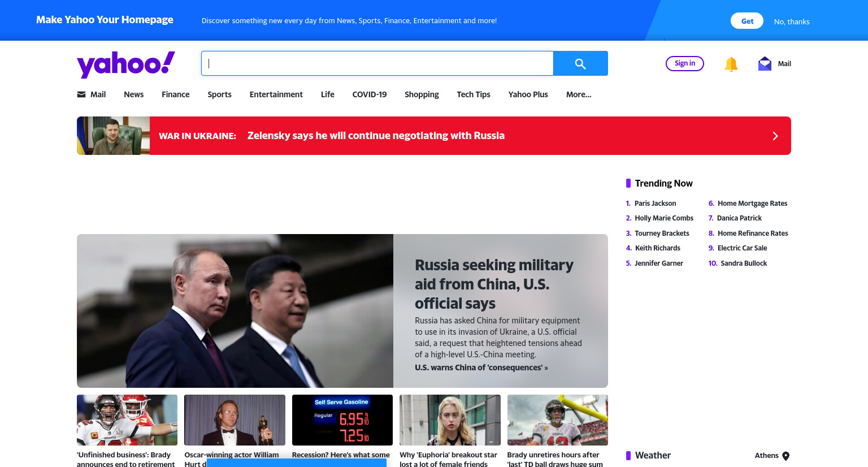Open the Putin and Xi lead story image
Screen dimensions: 868x467
coord(235,311)
